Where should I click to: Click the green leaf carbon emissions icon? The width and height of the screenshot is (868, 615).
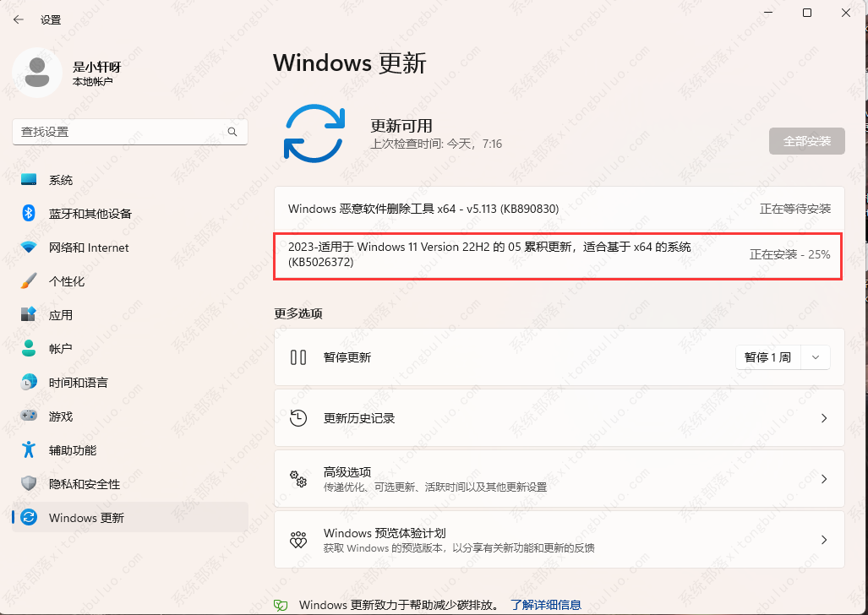coord(281,605)
